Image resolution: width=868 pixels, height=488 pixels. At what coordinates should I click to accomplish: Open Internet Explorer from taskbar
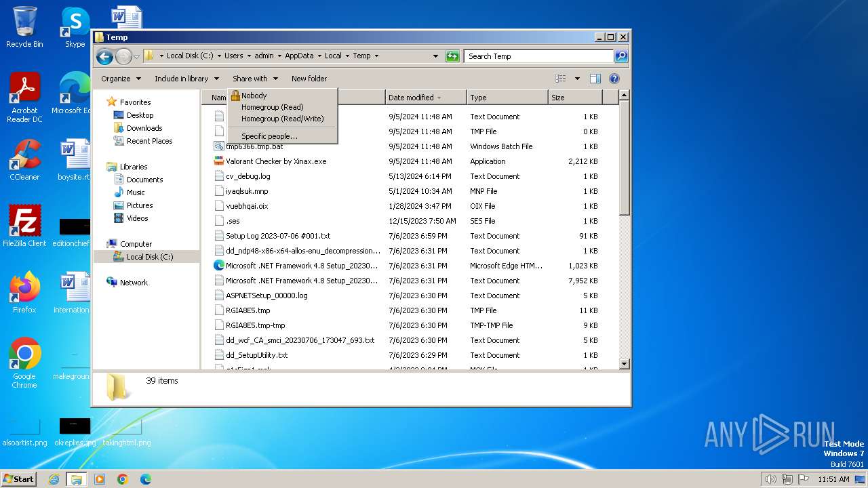tap(54, 479)
